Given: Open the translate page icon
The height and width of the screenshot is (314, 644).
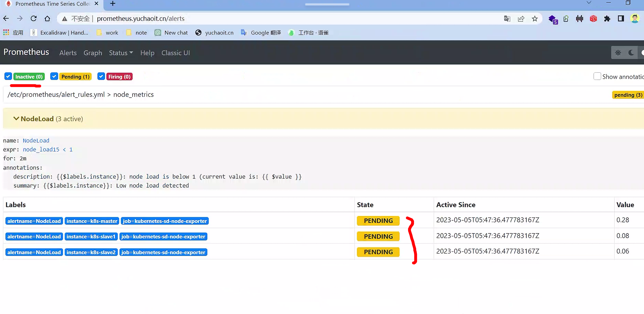Looking at the screenshot, I should tap(507, 19).
